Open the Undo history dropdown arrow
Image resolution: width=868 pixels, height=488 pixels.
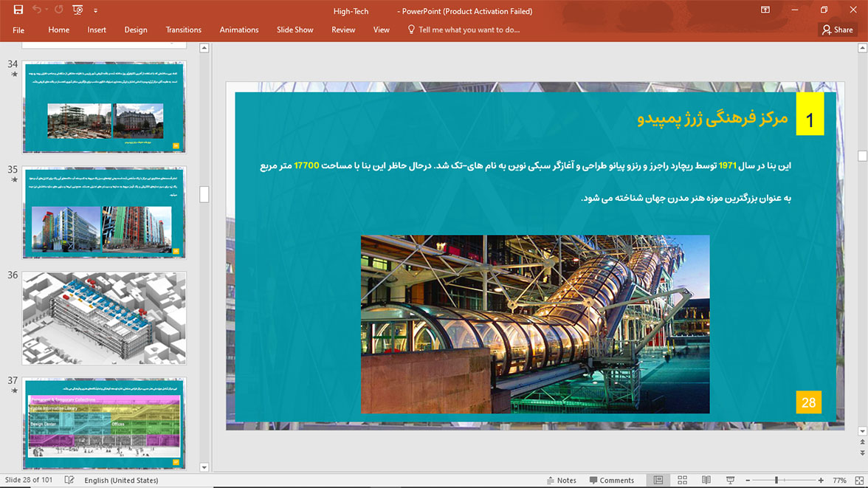click(46, 10)
